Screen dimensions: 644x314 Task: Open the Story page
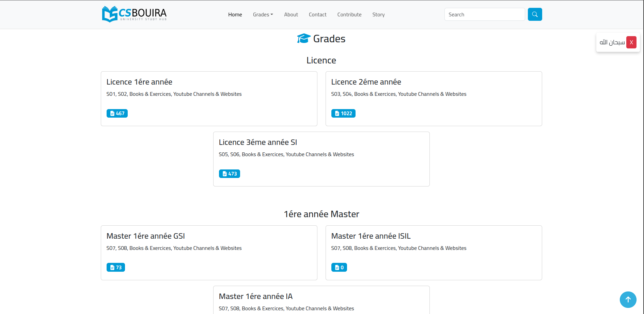tap(378, 15)
